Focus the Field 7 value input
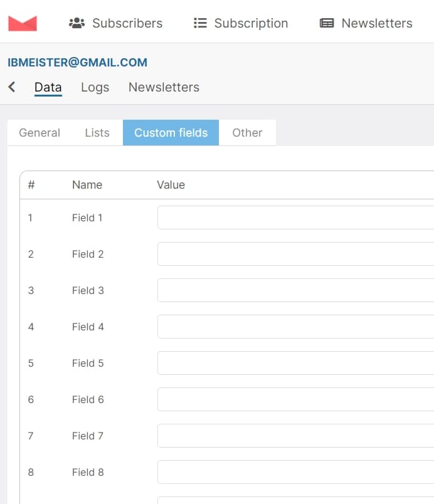Viewport: 434px width, 504px height. click(296, 436)
